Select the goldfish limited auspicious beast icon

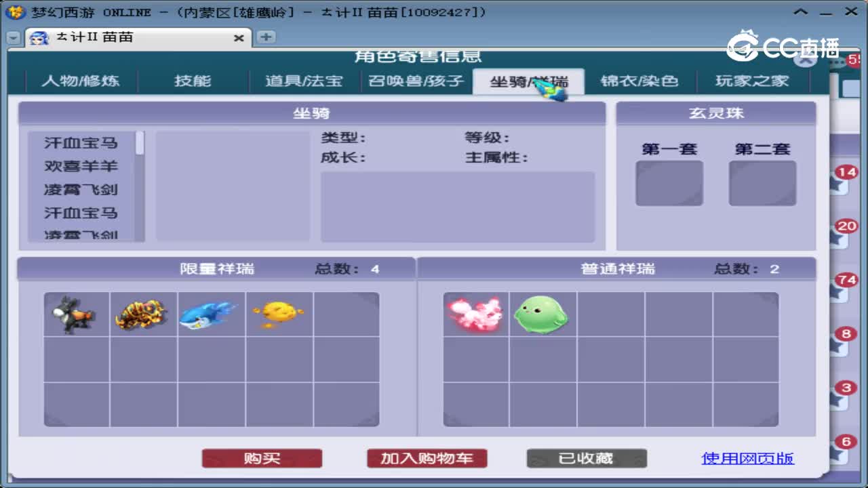[x=277, y=313]
